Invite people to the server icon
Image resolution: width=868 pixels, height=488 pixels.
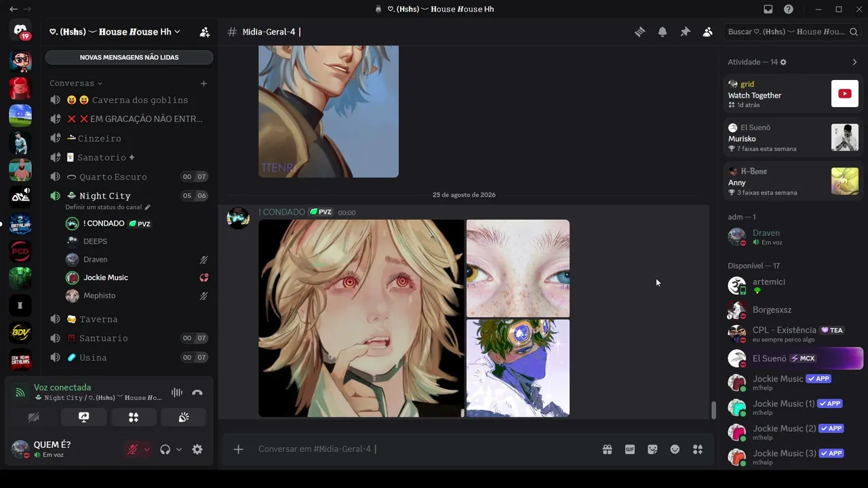(204, 32)
